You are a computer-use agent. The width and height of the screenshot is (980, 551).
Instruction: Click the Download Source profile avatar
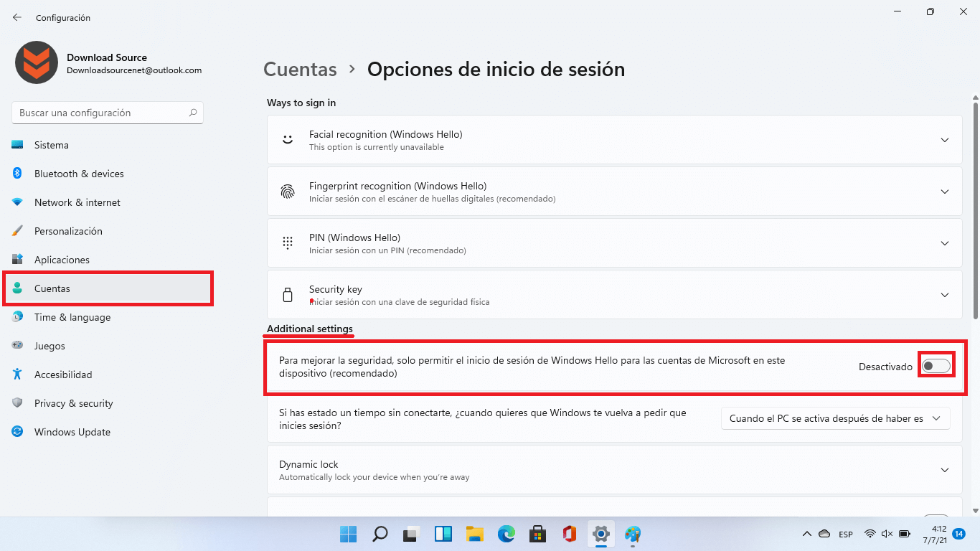[36, 62]
